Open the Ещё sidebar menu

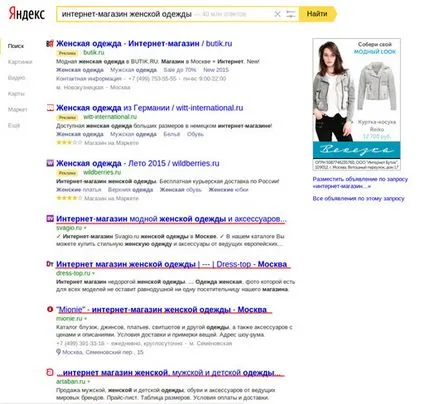pyautogui.click(x=14, y=126)
